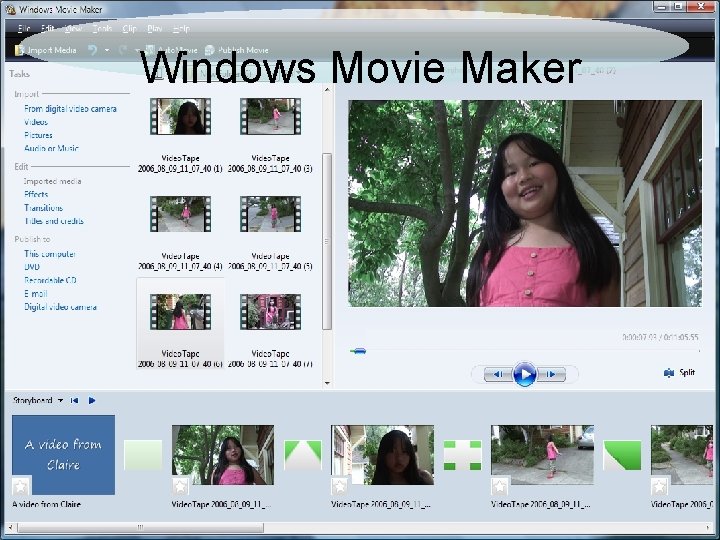This screenshot has height=540, width=720.
Task: Select fourth storyboard clip at right edge
Action: 682,455
